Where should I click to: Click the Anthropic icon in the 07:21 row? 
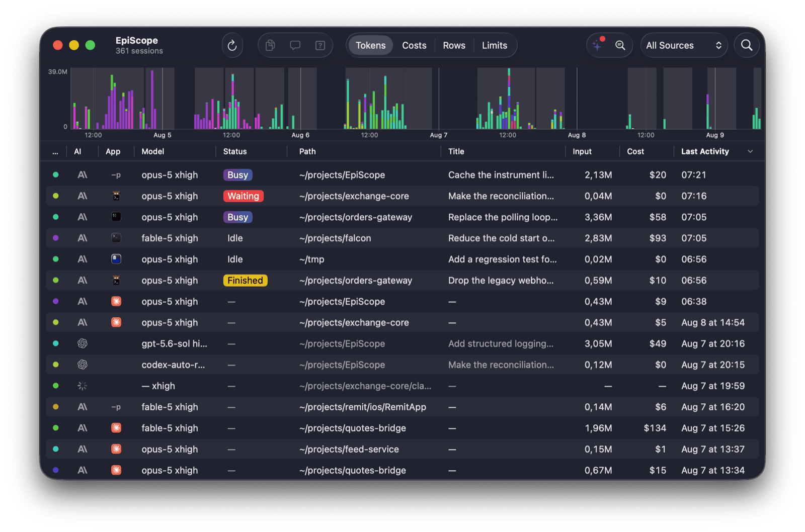(x=83, y=175)
